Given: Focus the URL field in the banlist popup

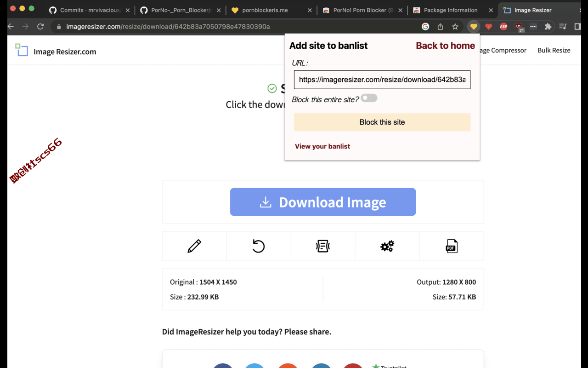Looking at the screenshot, I should pyautogui.click(x=382, y=80).
